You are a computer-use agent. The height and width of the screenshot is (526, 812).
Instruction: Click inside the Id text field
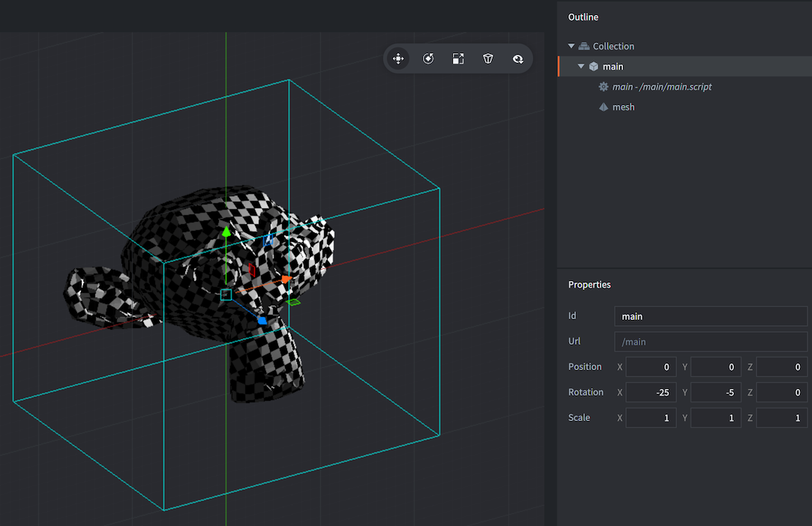[x=710, y=315]
